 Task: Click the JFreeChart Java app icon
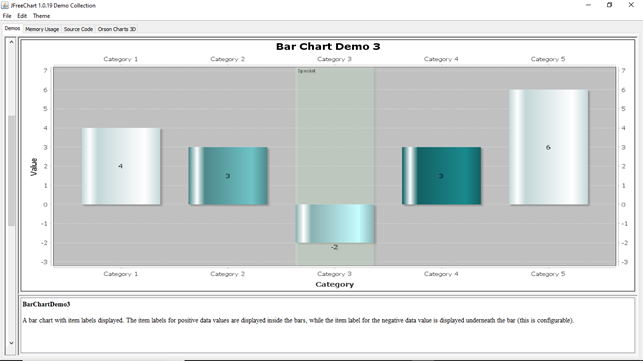pos(5,5)
